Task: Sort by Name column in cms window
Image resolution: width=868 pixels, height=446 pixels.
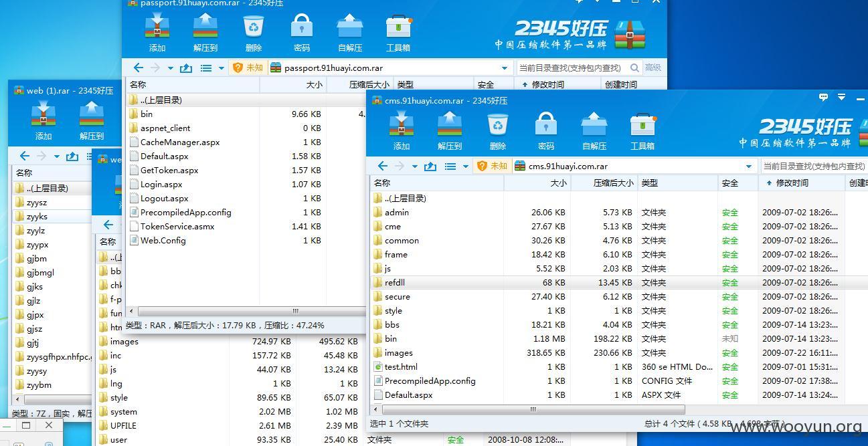Action: point(436,183)
